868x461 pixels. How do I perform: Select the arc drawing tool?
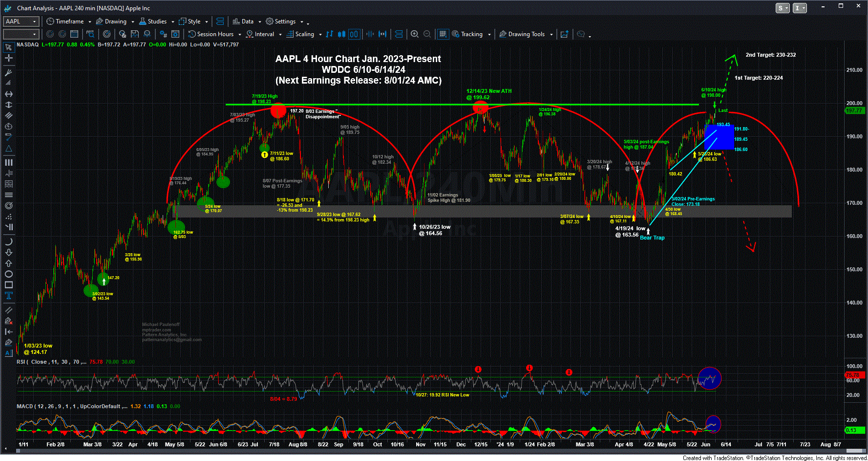[8, 241]
